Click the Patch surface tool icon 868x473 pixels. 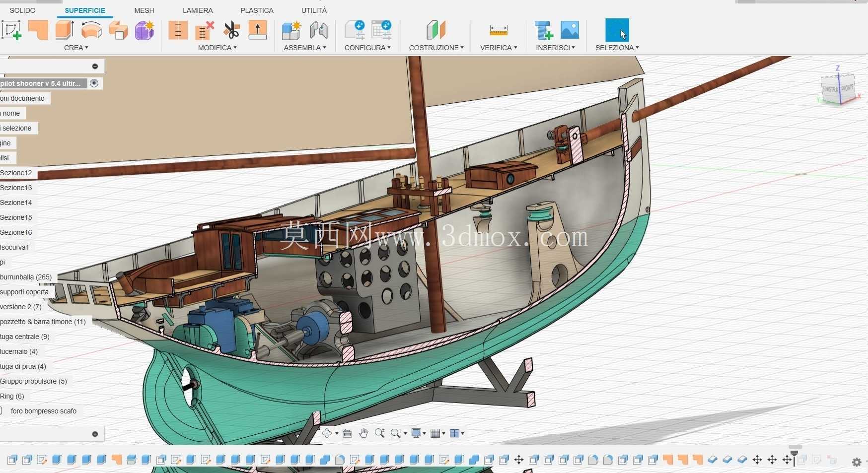pyautogui.click(x=38, y=30)
